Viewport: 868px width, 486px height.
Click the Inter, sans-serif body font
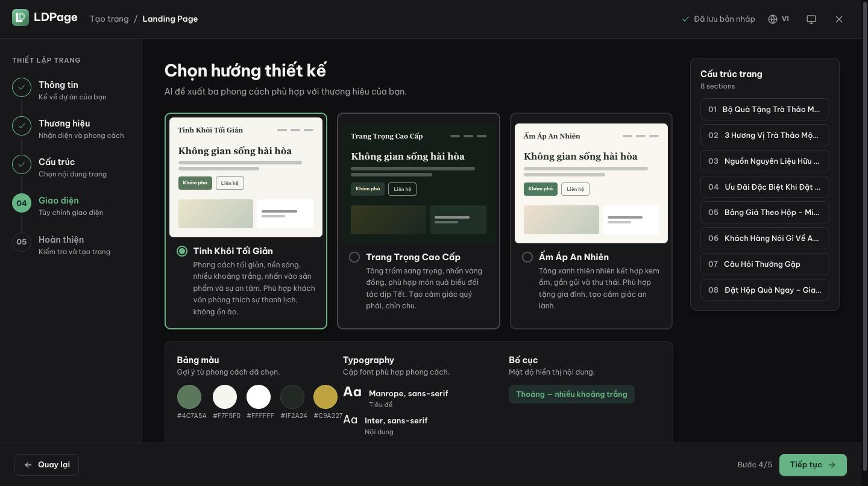(396, 421)
